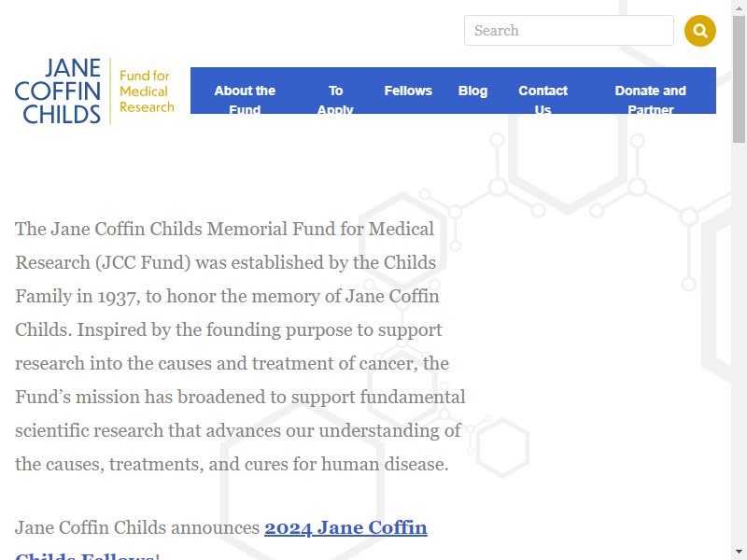Click the Jane Coffin Childs wordmark logo
The image size is (747, 560).
(58, 91)
